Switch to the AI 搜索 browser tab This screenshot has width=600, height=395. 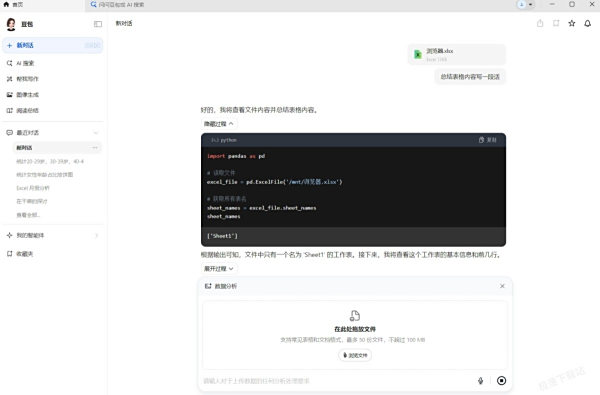pos(118,5)
